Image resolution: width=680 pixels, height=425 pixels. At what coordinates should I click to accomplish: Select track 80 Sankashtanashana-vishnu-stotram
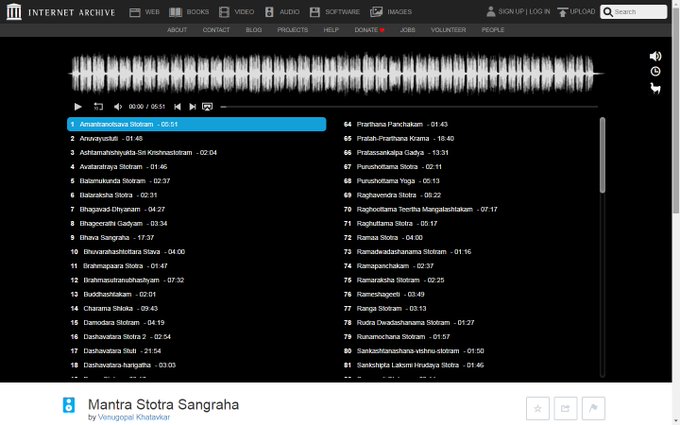[470, 351]
